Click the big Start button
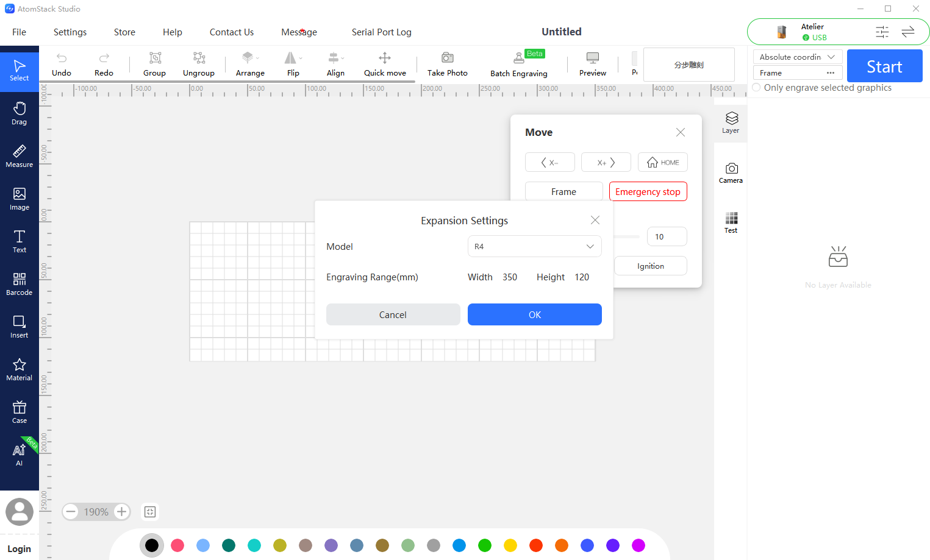 pyautogui.click(x=884, y=66)
